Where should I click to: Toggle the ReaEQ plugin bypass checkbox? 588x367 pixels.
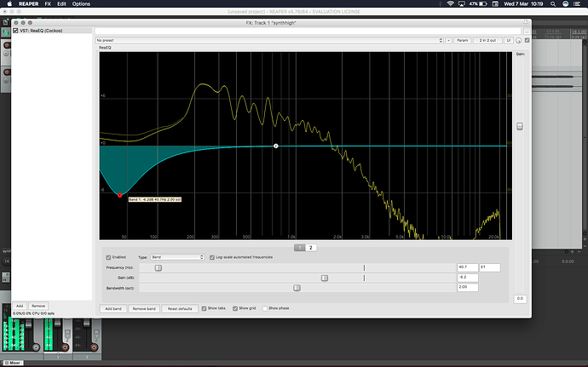[15, 31]
